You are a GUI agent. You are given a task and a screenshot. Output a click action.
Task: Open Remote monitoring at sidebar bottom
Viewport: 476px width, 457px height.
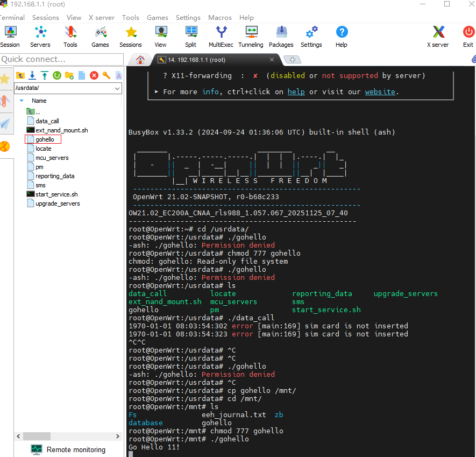click(x=68, y=449)
